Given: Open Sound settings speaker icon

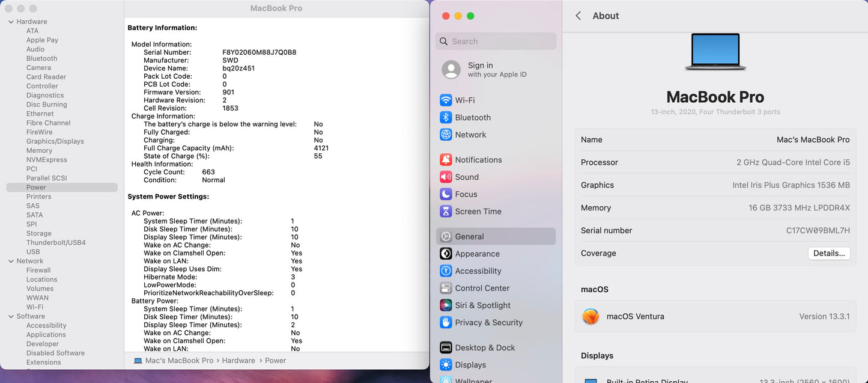Looking at the screenshot, I should 446,177.
